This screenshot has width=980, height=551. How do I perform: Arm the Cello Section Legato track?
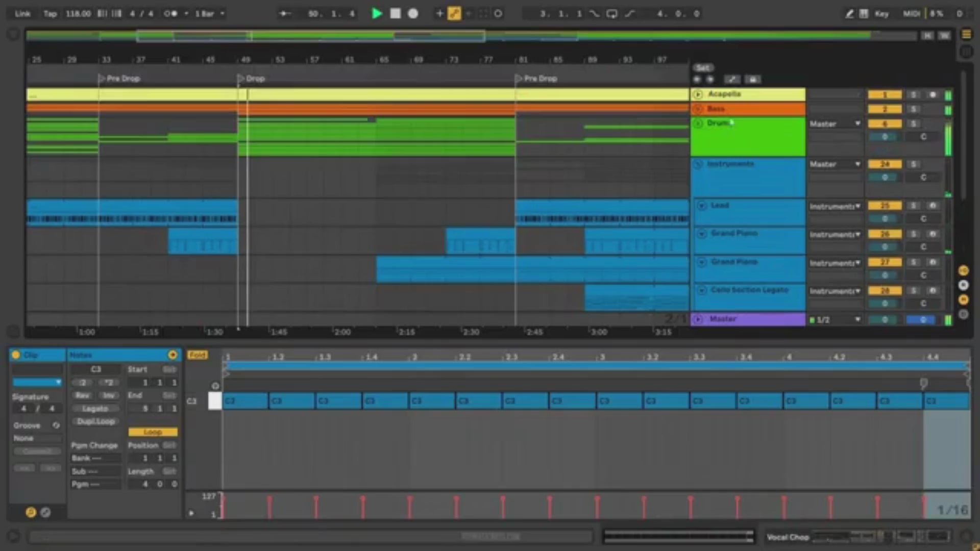(x=933, y=290)
